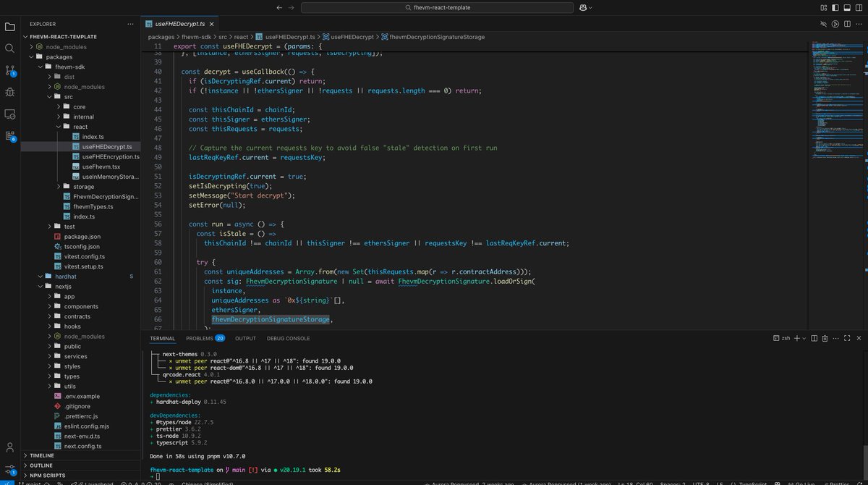This screenshot has width=868, height=485.
Task: Kill the terminal with trash icon
Action: click(x=825, y=338)
